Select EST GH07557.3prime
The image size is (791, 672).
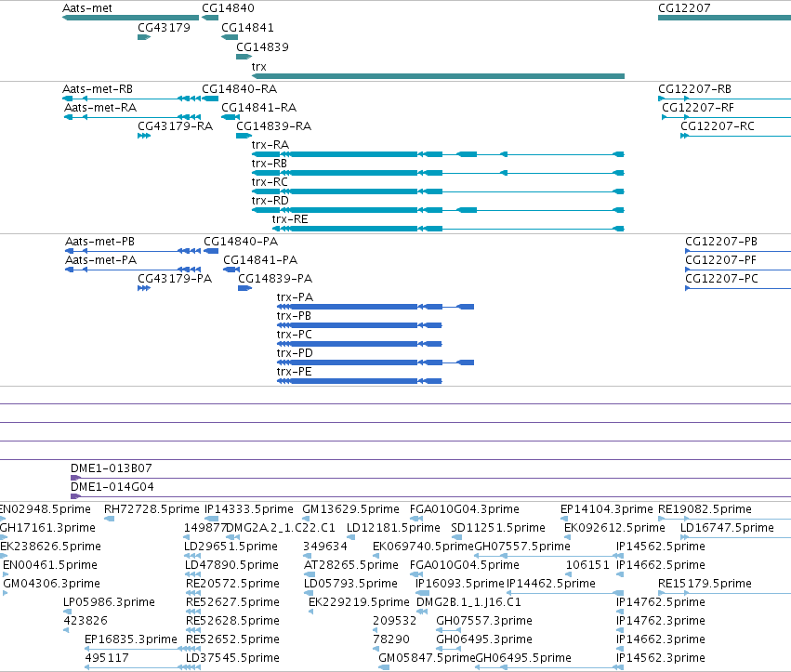tap(484, 621)
